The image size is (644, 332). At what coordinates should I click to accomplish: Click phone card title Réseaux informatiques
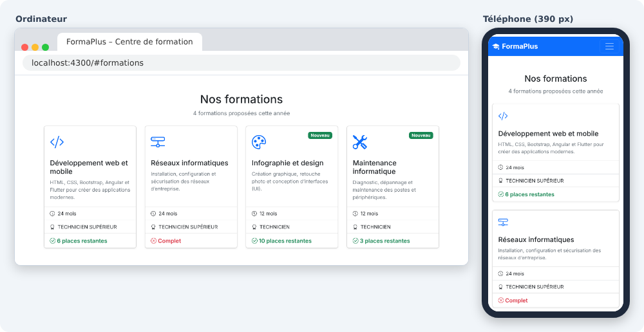tap(536, 239)
